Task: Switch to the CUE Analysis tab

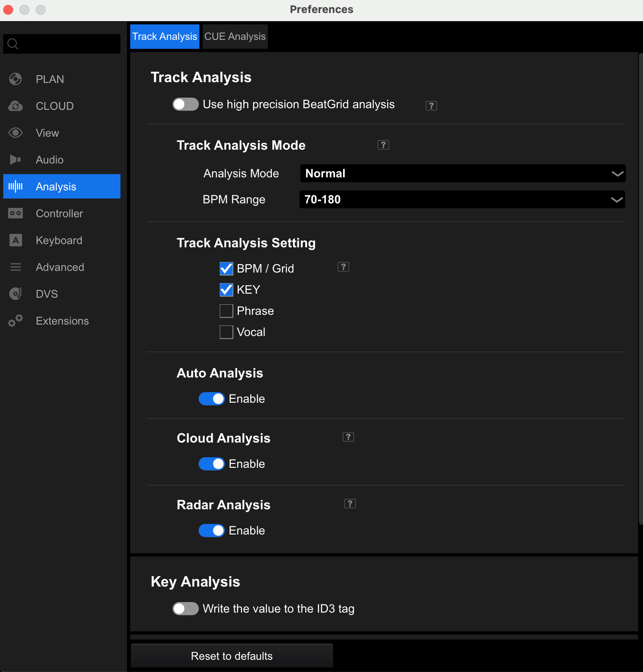Action: click(235, 37)
